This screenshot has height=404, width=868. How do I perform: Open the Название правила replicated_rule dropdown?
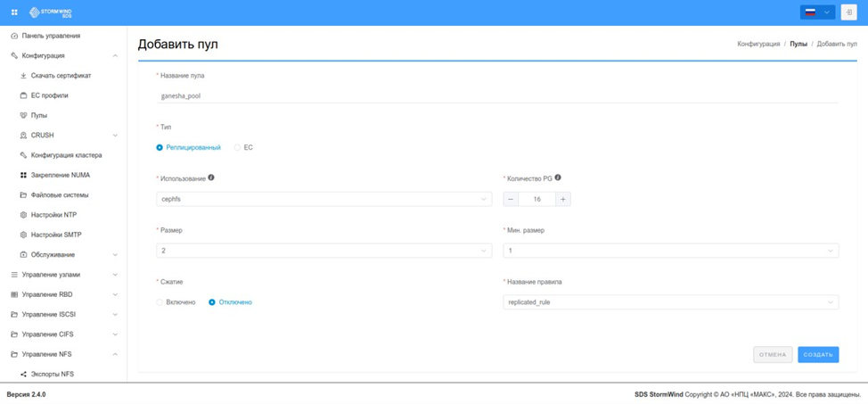click(x=670, y=302)
